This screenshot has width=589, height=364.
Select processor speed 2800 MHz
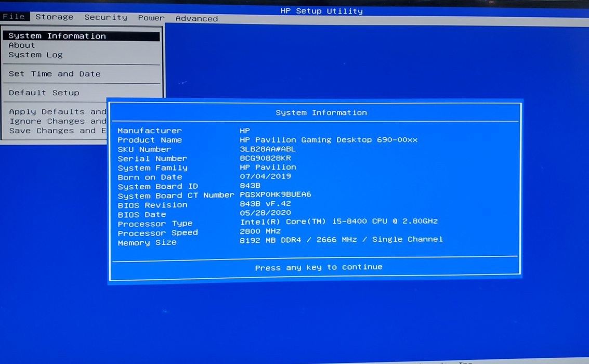(260, 231)
